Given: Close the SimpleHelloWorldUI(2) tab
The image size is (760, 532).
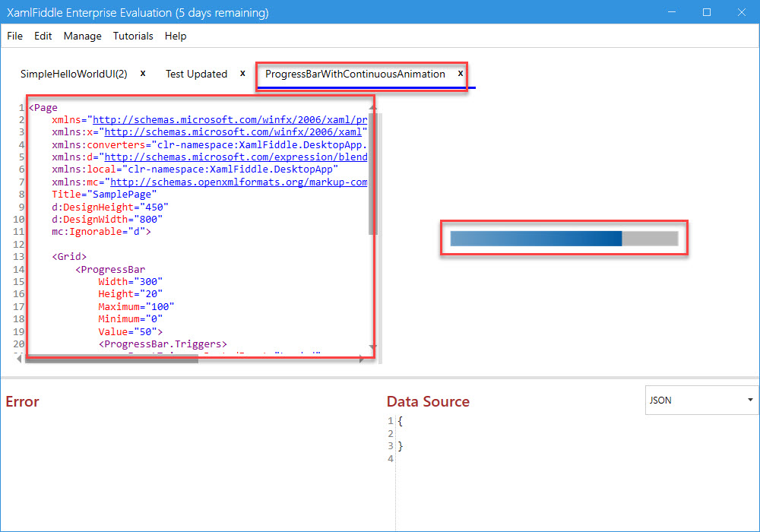Looking at the screenshot, I should (143, 73).
